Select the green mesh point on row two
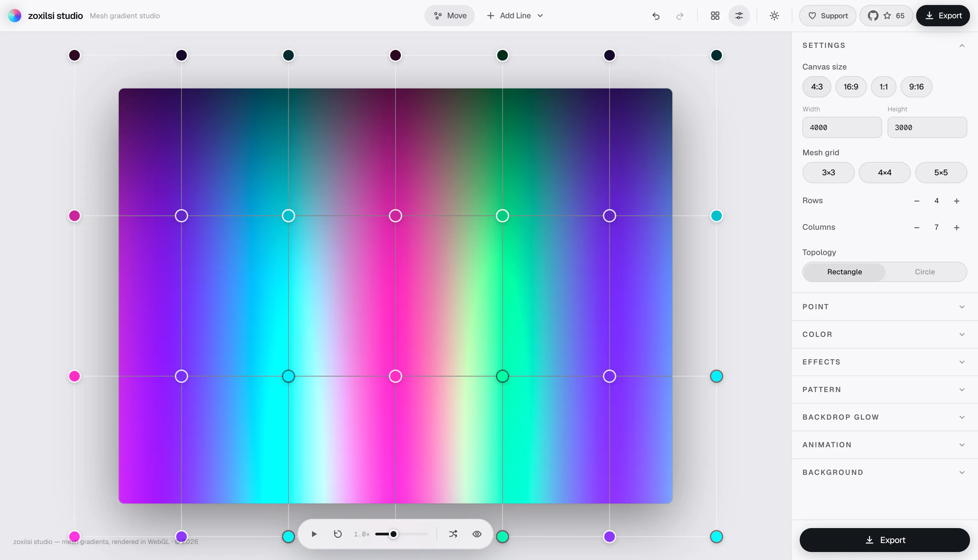The image size is (978, 560). (x=502, y=216)
